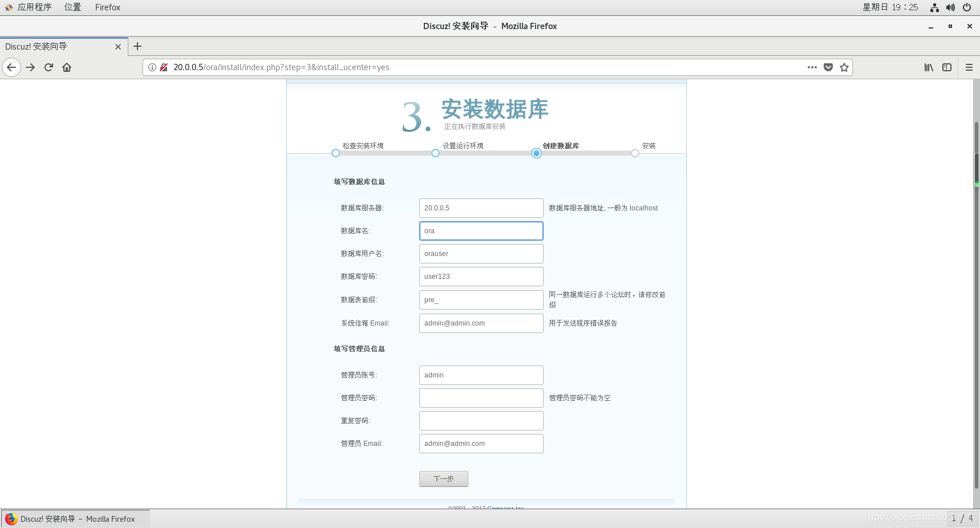
Task: Click the 管理员账号 field admin
Action: pyautogui.click(x=481, y=375)
